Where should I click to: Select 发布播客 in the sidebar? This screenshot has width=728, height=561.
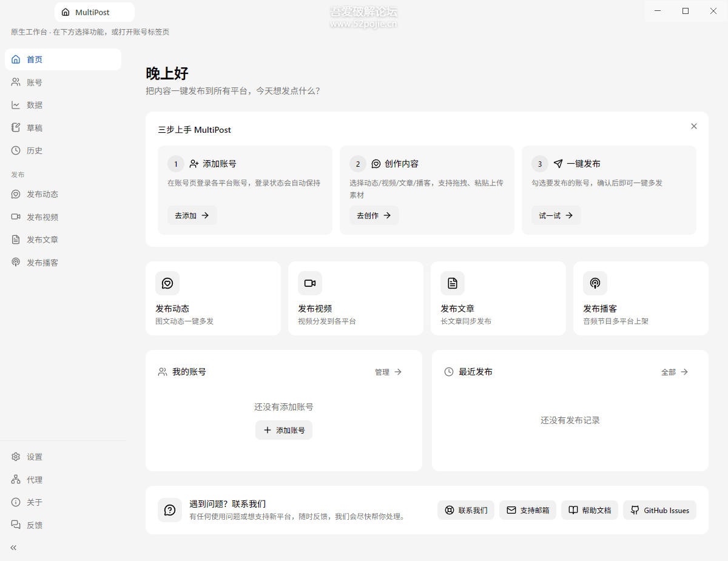63,263
